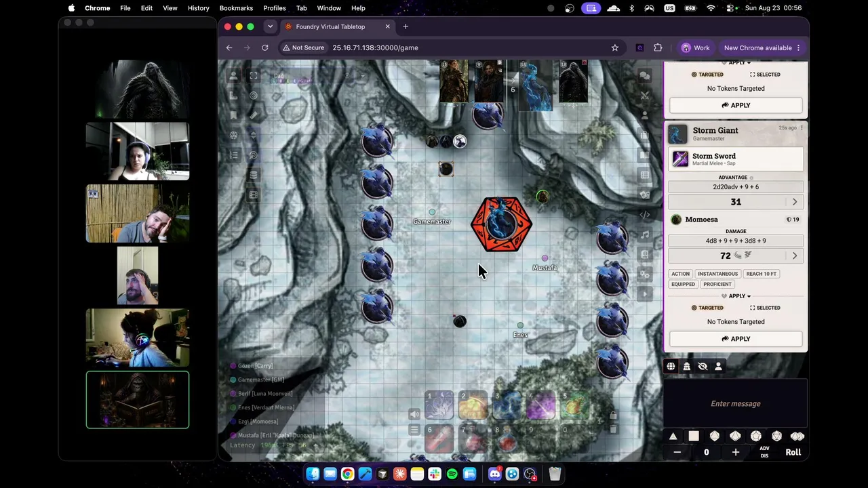
Task: Click New Chrome available update button
Action: click(763, 48)
